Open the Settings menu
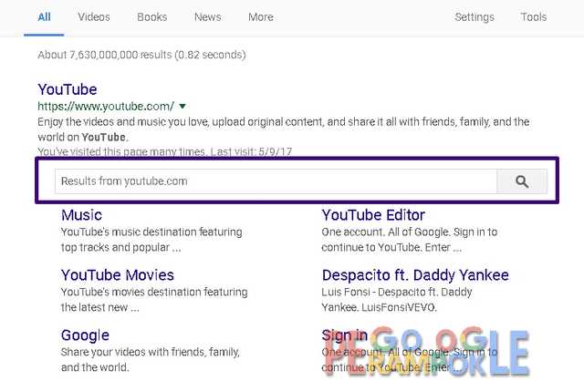 (x=474, y=17)
